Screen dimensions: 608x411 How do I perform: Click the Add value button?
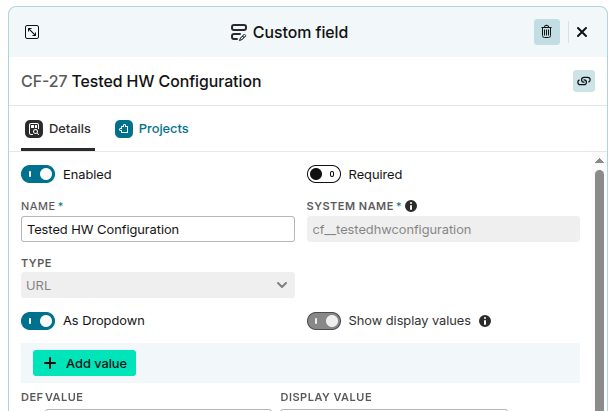coord(85,363)
